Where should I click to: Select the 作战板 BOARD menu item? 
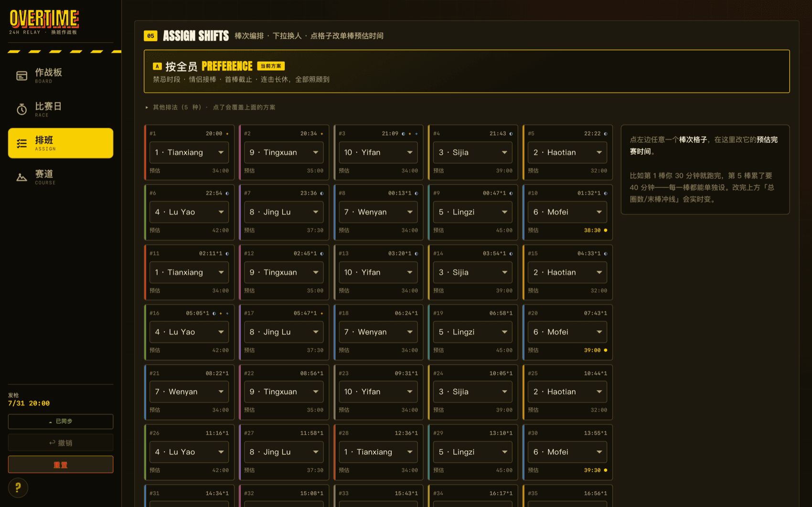[61, 75]
